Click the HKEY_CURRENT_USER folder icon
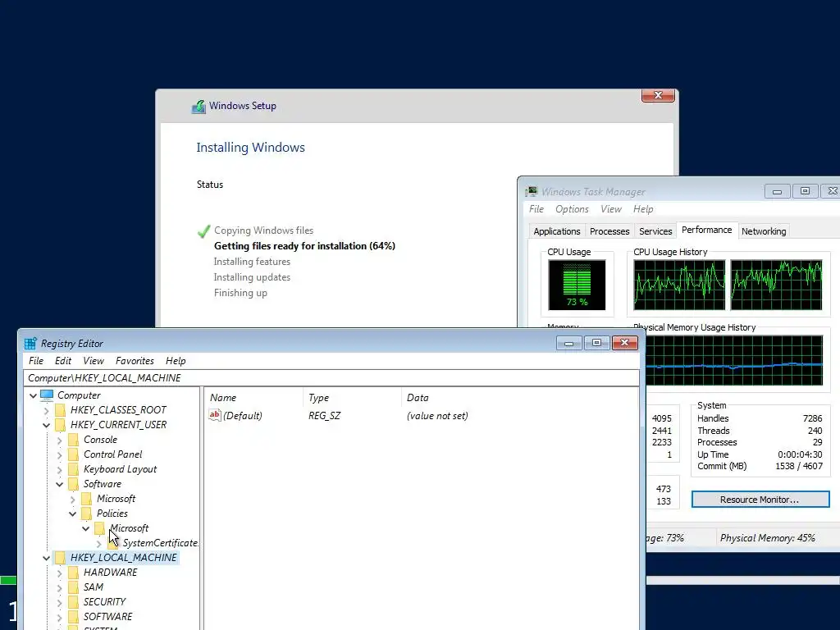Viewport: 840px width, 630px height. click(x=60, y=425)
